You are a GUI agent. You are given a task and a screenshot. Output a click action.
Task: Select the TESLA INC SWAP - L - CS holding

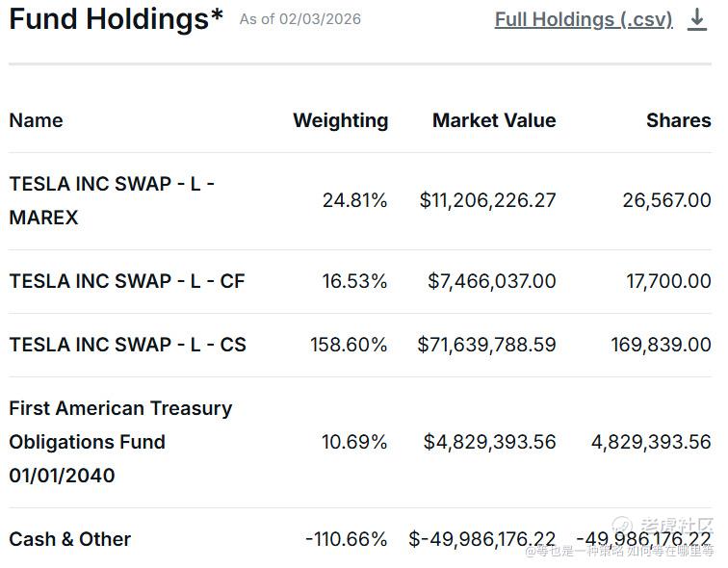click(x=127, y=345)
